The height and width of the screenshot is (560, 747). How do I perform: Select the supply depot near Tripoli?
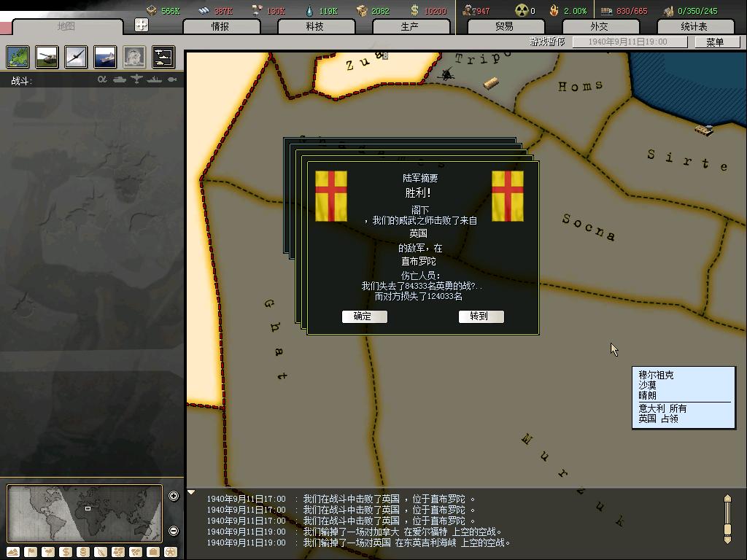(491, 83)
